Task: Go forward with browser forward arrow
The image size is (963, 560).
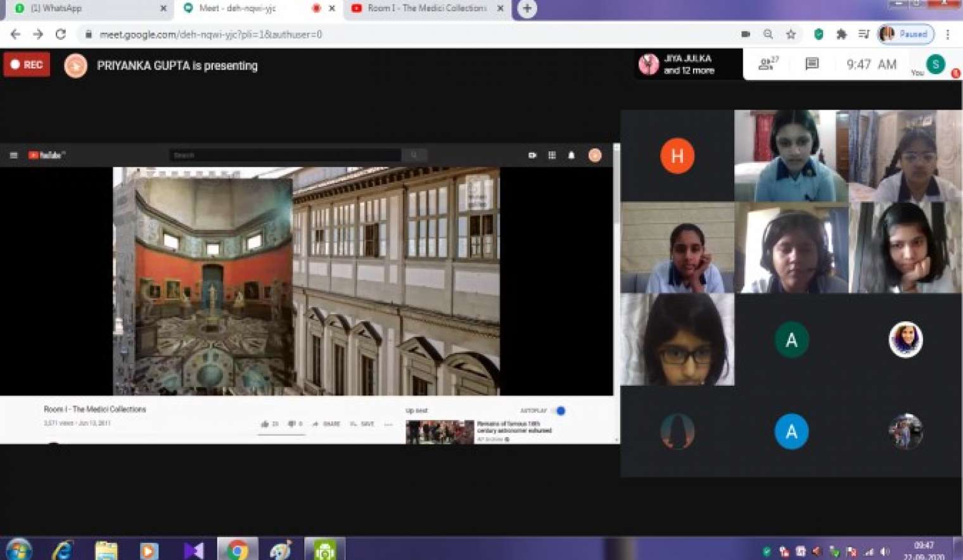Action: point(38,34)
